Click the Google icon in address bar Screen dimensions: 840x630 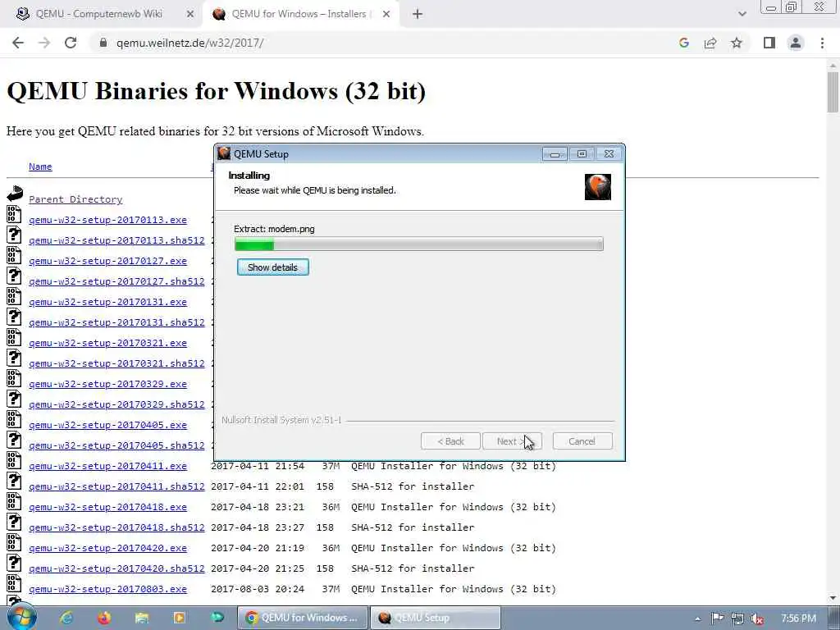tap(683, 43)
